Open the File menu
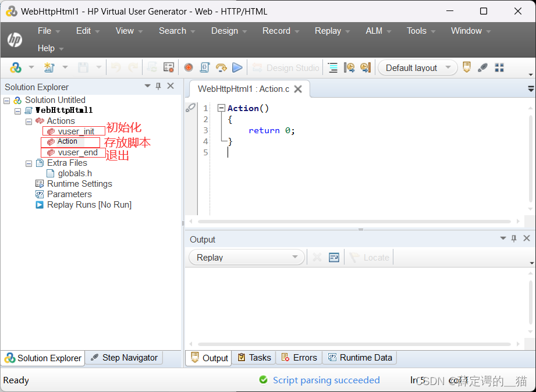Viewport: 536px width, 392px height. tap(48, 31)
